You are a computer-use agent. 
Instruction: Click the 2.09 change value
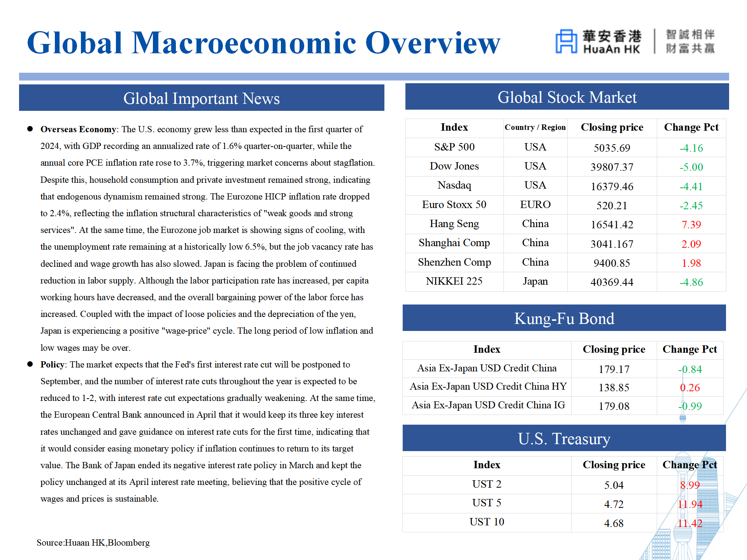click(x=691, y=244)
